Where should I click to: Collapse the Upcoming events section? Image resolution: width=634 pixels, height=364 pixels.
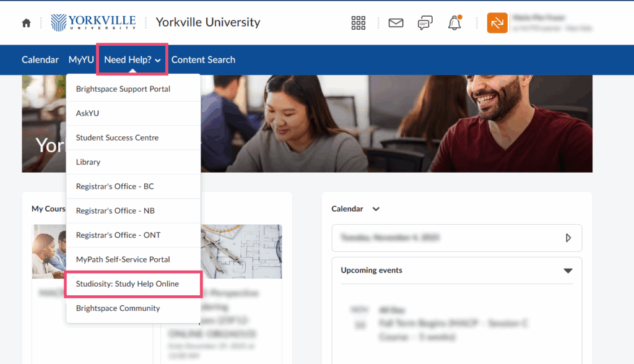tap(568, 271)
